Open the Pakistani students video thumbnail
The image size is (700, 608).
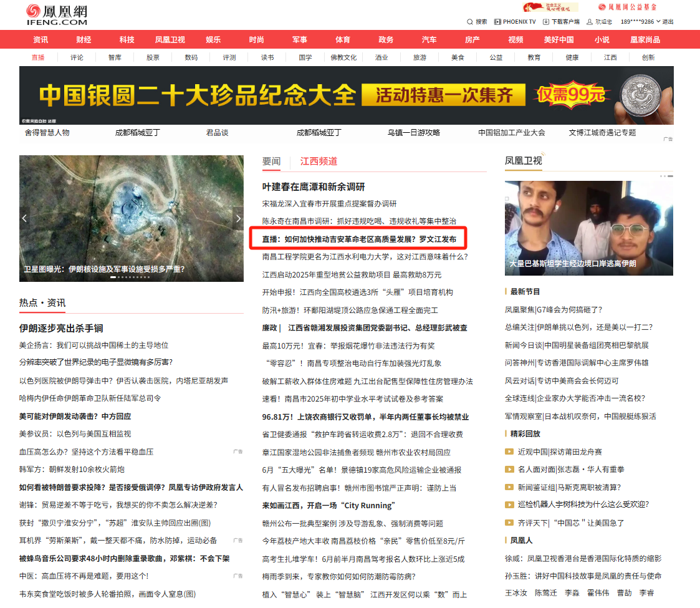[589, 228]
